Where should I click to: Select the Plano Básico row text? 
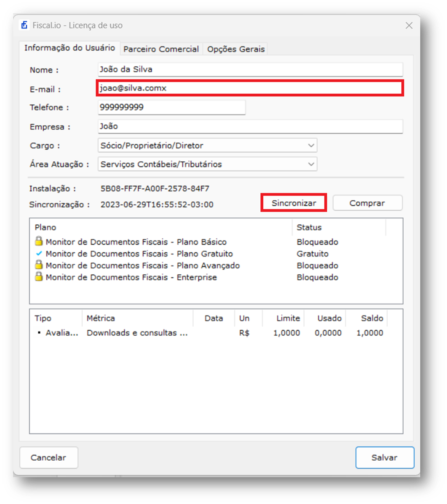point(136,242)
